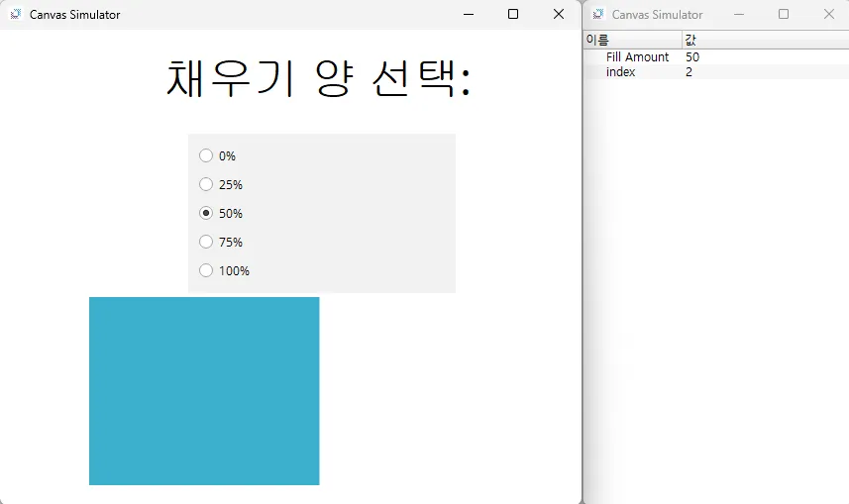Click the Canvas Simulator app icon in main window
The height and width of the screenshot is (504, 849).
click(15, 14)
